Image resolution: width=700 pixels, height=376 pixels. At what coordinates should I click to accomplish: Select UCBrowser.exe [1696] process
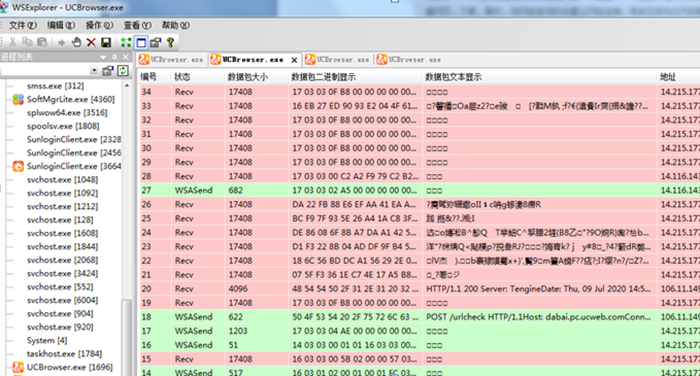[70, 367]
